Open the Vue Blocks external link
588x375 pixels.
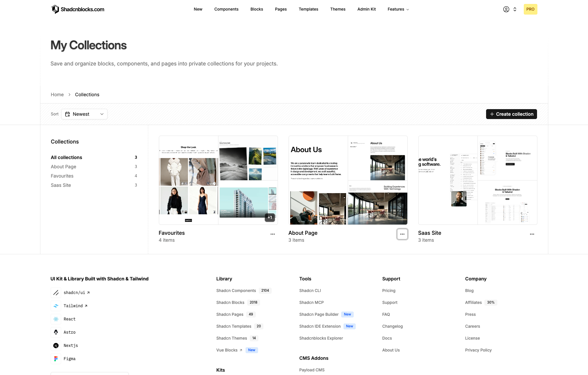229,350
